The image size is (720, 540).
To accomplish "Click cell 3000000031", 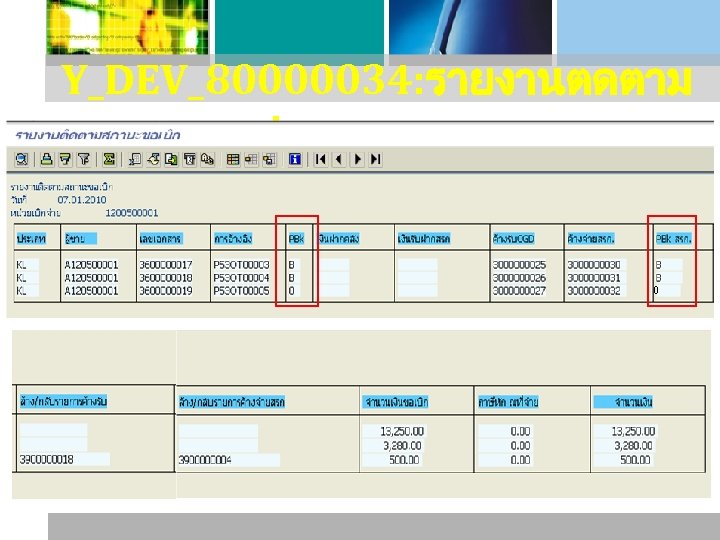I will coord(594,278).
